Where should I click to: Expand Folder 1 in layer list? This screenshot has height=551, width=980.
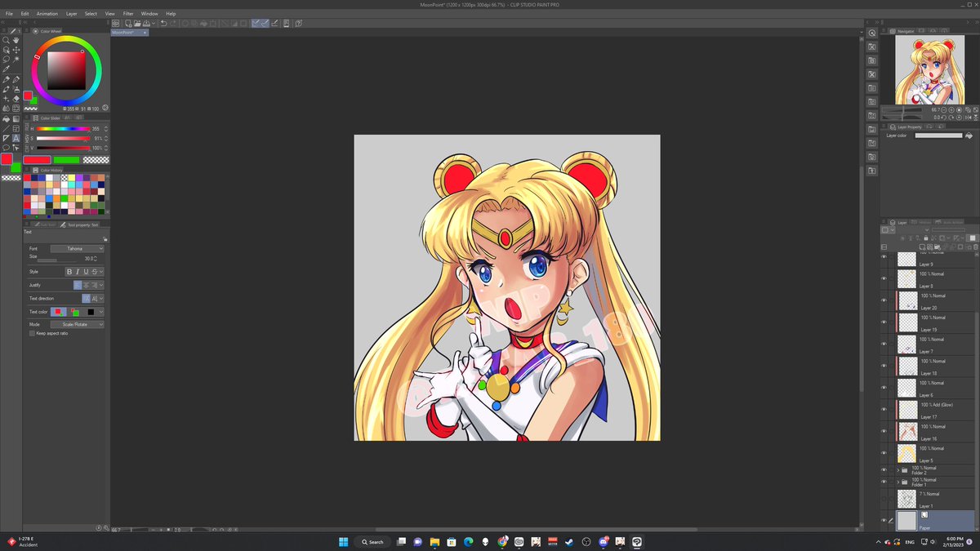(x=898, y=482)
